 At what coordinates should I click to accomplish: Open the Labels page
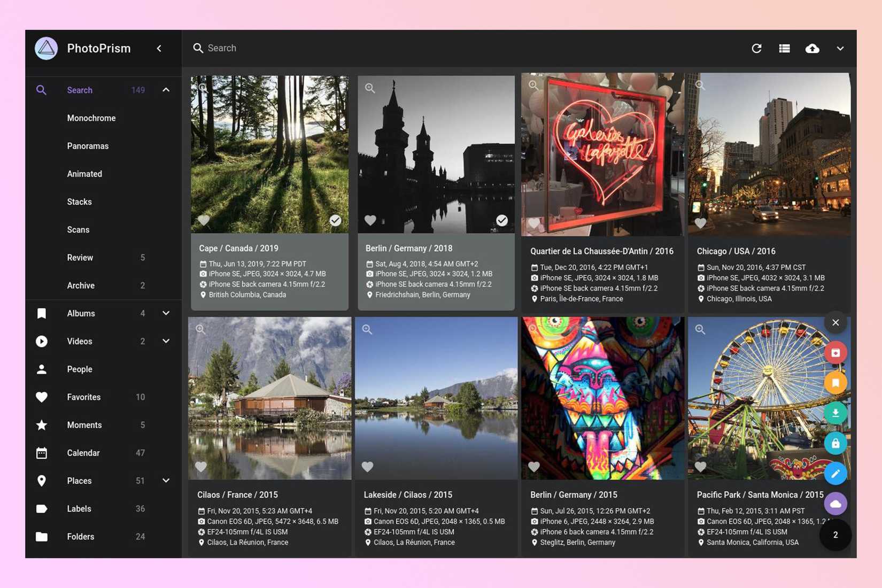pyautogui.click(x=79, y=509)
